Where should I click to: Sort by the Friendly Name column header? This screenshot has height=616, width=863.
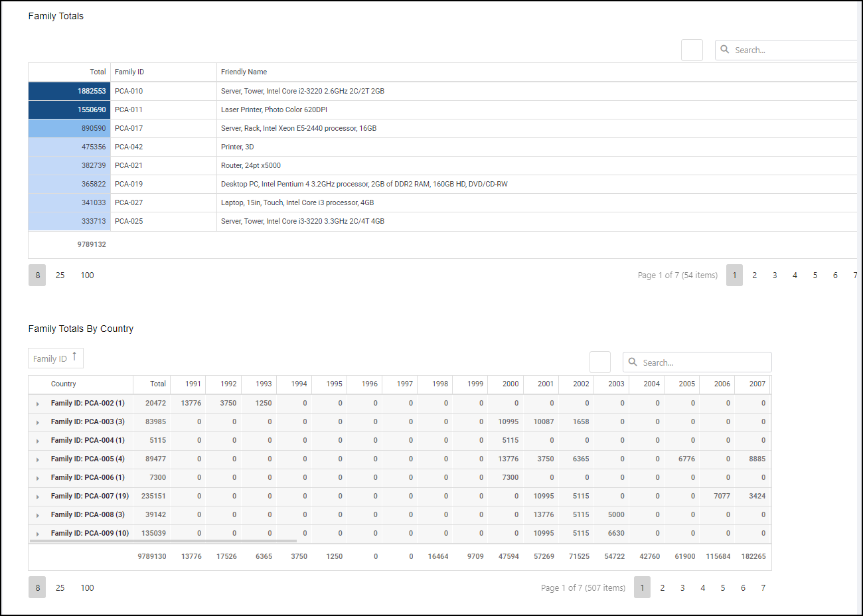pyautogui.click(x=244, y=72)
